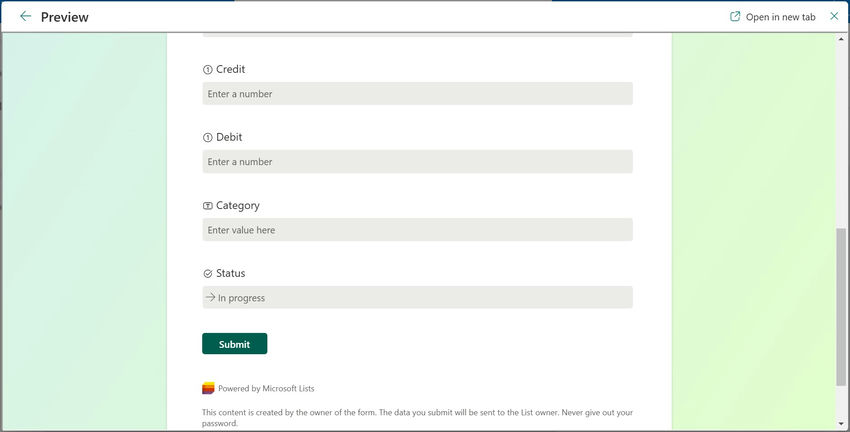The height and width of the screenshot is (432, 850).
Task: Go back using the arrow beside Preview
Action: tap(25, 17)
